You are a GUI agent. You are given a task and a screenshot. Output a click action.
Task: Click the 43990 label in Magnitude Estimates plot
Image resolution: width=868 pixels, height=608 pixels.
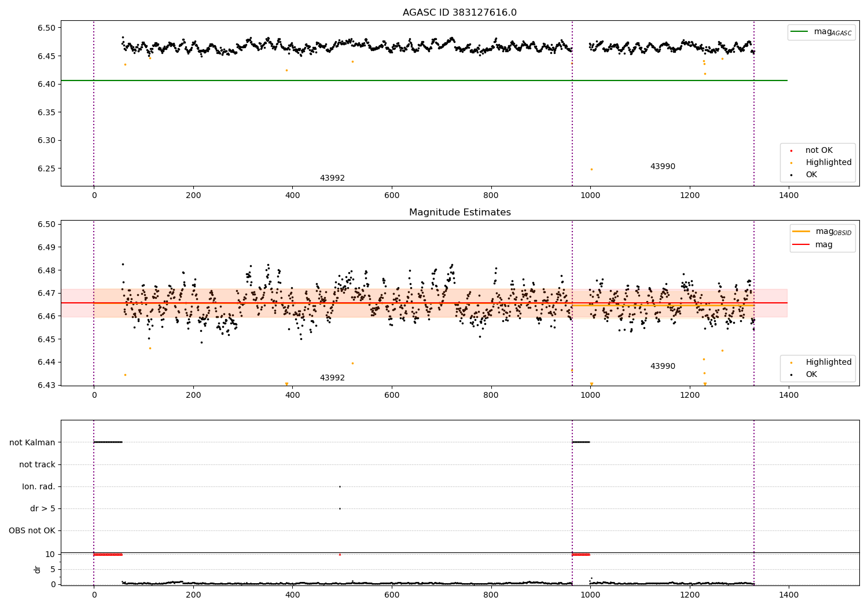[x=663, y=367]
